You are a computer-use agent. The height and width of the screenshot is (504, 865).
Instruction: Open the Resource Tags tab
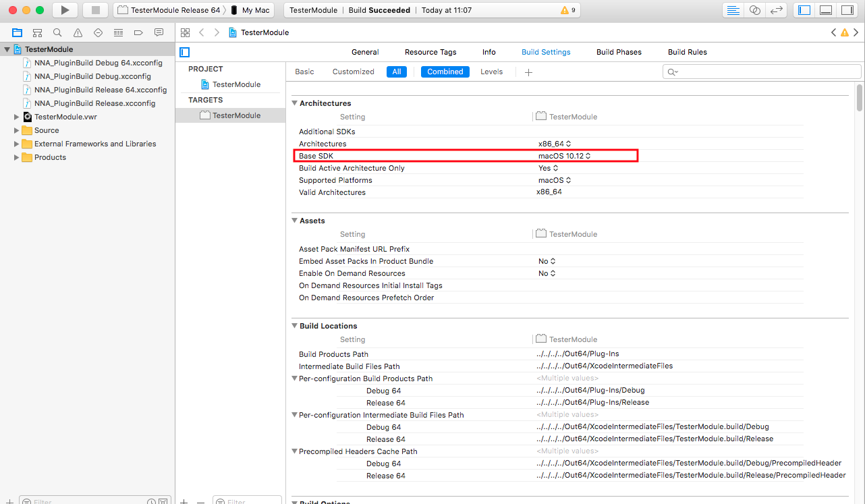(430, 52)
